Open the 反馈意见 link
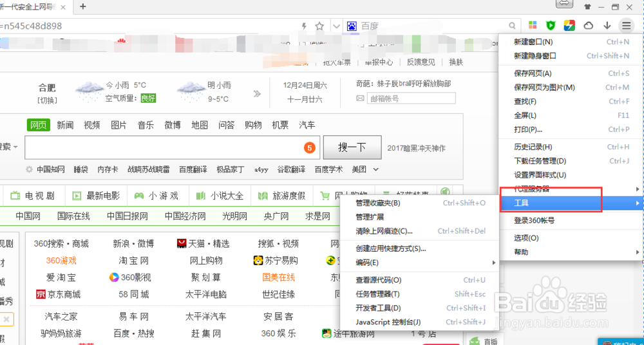The width and height of the screenshot is (644, 345). 421,62
